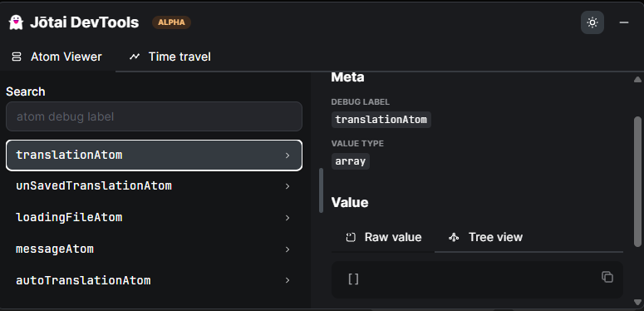Minimize the DevTools panel

624,22
